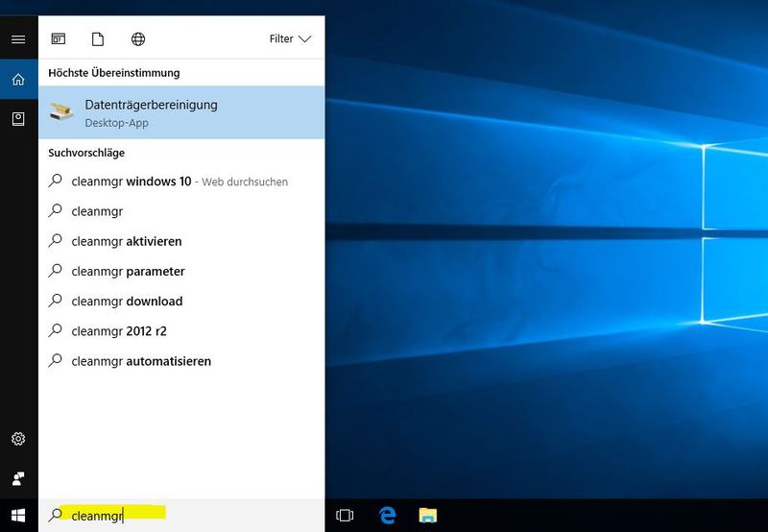The width and height of the screenshot is (768, 532).
Task: Open Task View on the taskbar
Action: 345,516
